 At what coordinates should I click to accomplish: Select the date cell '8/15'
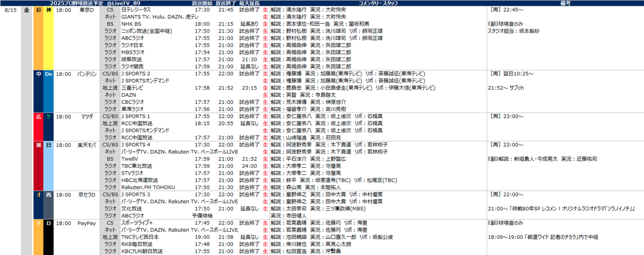pos(11,10)
